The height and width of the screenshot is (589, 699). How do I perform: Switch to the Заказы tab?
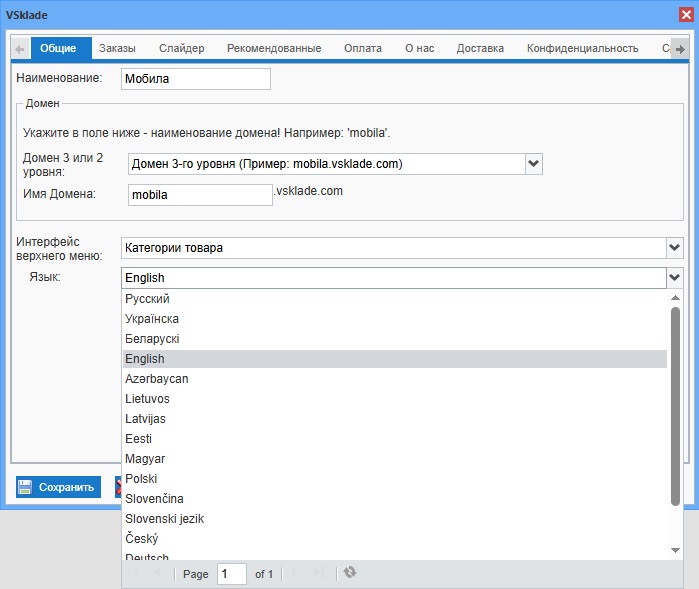coord(117,48)
